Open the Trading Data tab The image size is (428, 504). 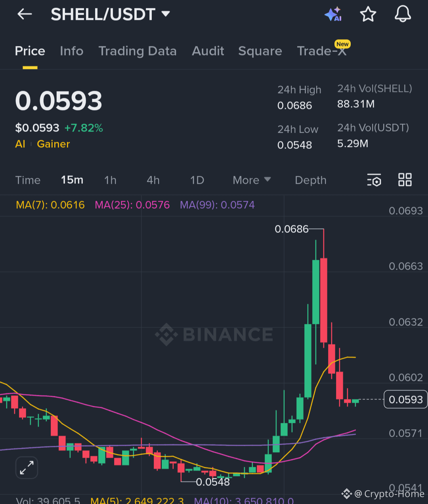[138, 51]
